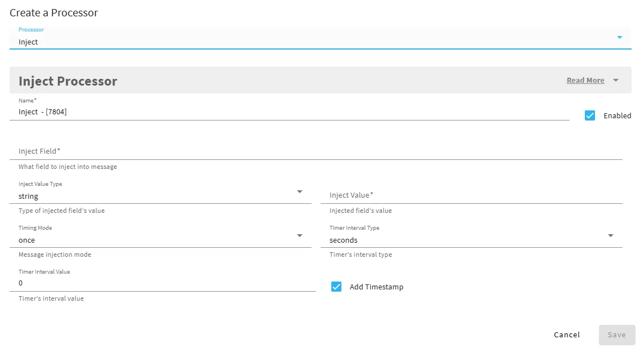Toggle the Enabled checkbox
644x348 pixels.
[590, 115]
